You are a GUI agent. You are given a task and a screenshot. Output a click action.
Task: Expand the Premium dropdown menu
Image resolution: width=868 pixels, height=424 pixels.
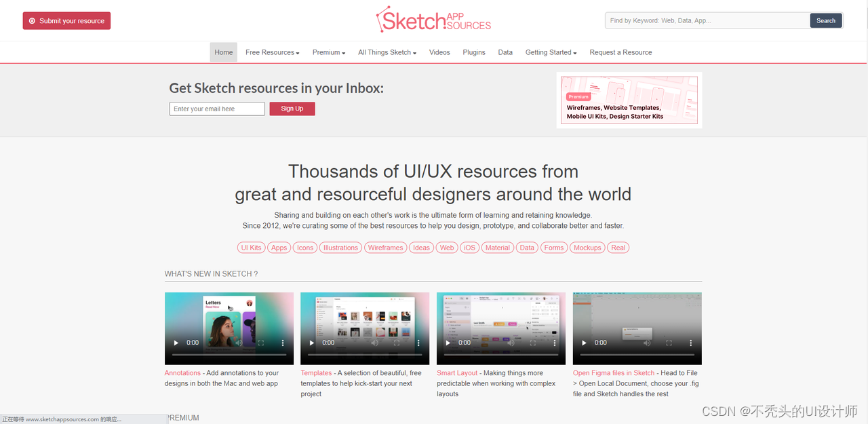tap(329, 52)
